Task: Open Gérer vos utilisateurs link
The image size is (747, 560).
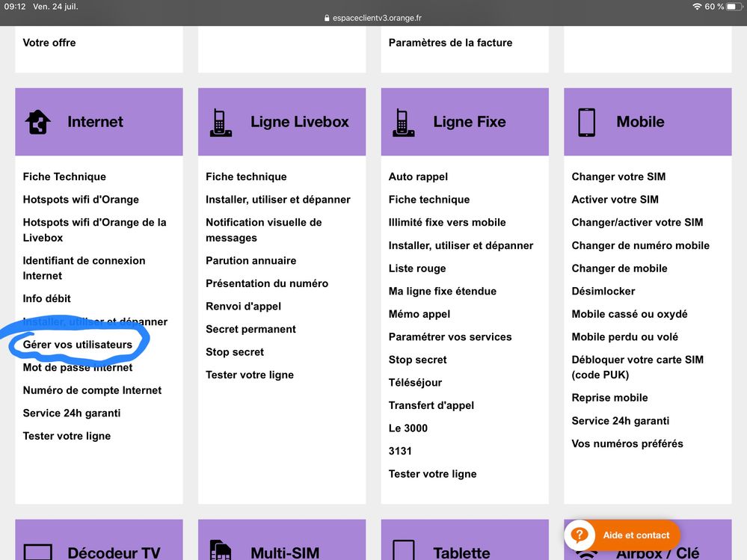Action: [78, 344]
